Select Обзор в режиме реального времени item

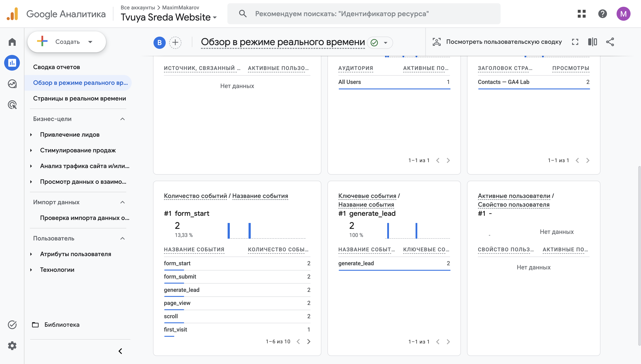click(78, 83)
